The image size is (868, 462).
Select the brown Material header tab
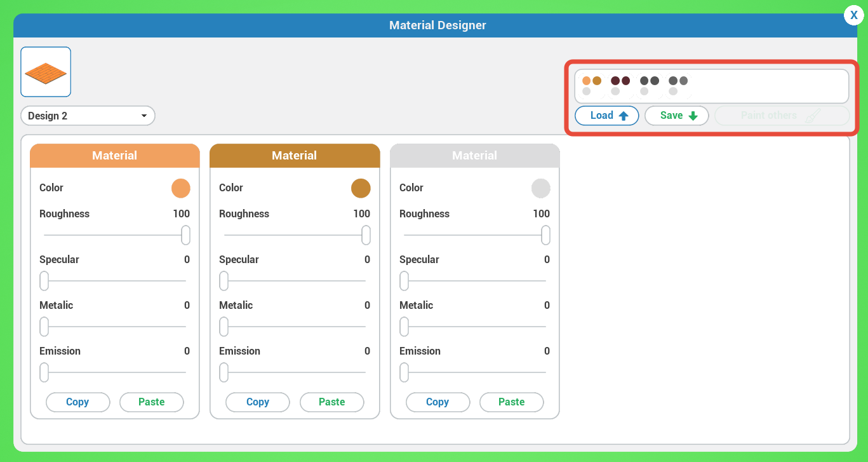coord(295,156)
